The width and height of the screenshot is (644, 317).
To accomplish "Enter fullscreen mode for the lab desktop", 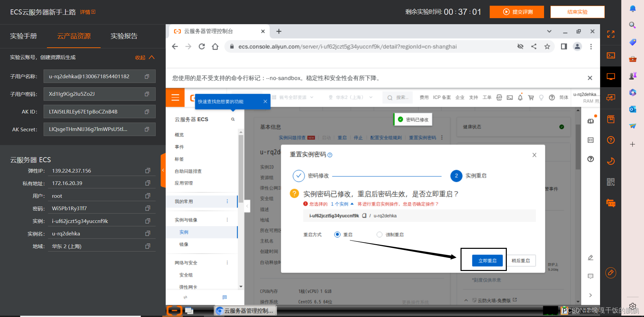I will click(x=611, y=34).
